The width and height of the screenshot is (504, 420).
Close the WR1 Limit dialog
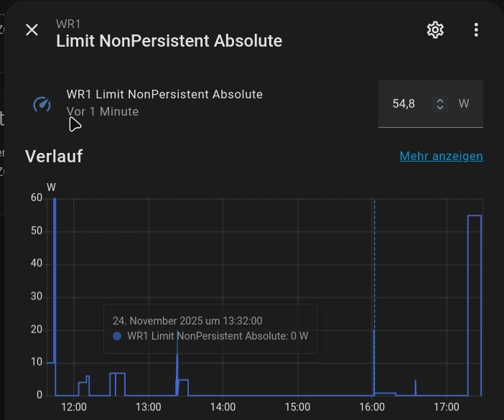pyautogui.click(x=32, y=29)
